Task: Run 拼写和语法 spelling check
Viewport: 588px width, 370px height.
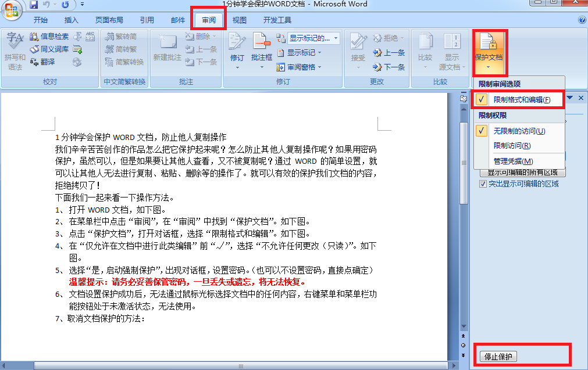Action: point(15,51)
